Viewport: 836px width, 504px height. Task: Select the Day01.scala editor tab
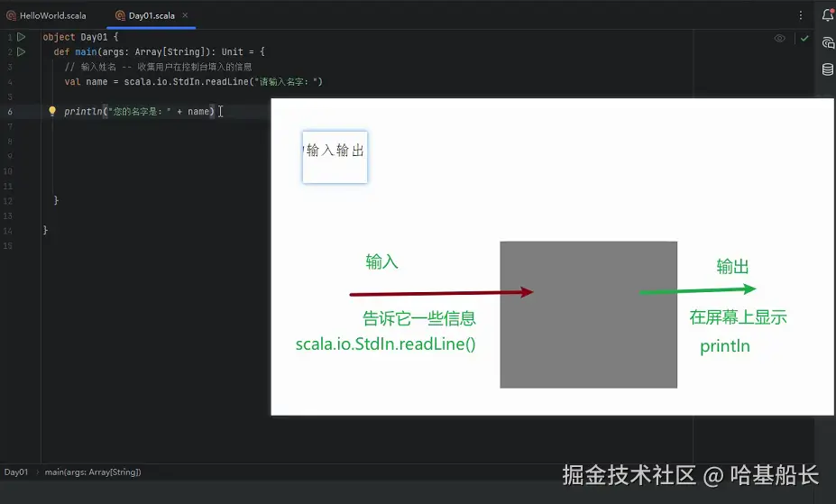click(152, 15)
